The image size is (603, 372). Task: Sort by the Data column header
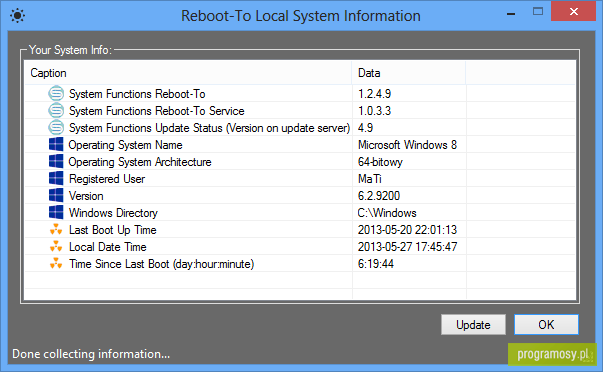tap(408, 73)
